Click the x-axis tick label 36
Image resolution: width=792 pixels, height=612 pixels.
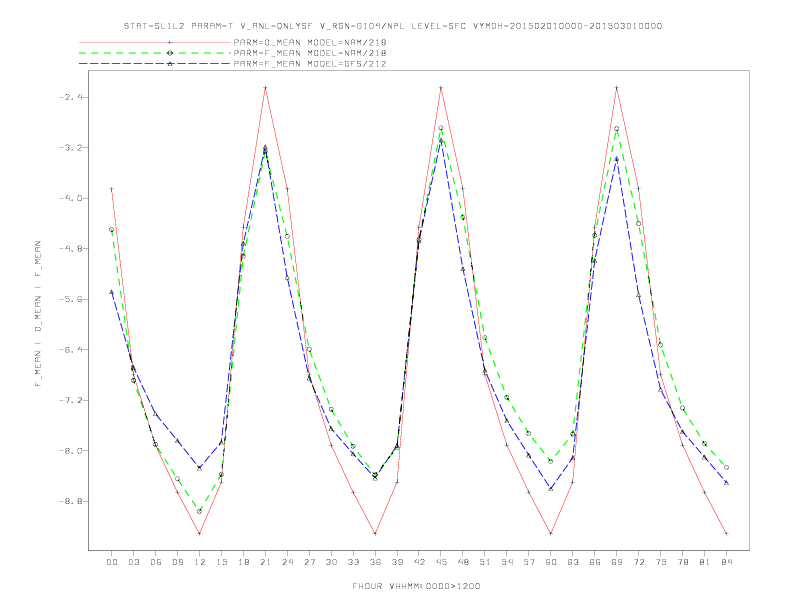(375, 562)
